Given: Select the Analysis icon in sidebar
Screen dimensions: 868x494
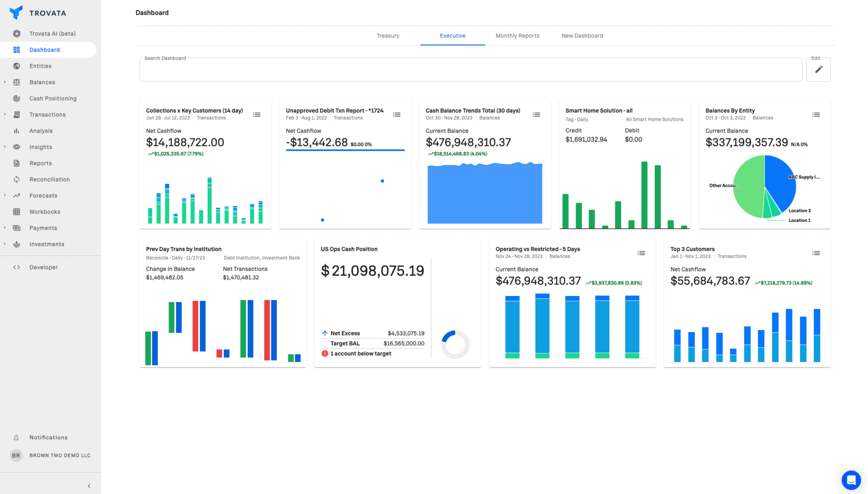Looking at the screenshot, I should click(x=16, y=131).
